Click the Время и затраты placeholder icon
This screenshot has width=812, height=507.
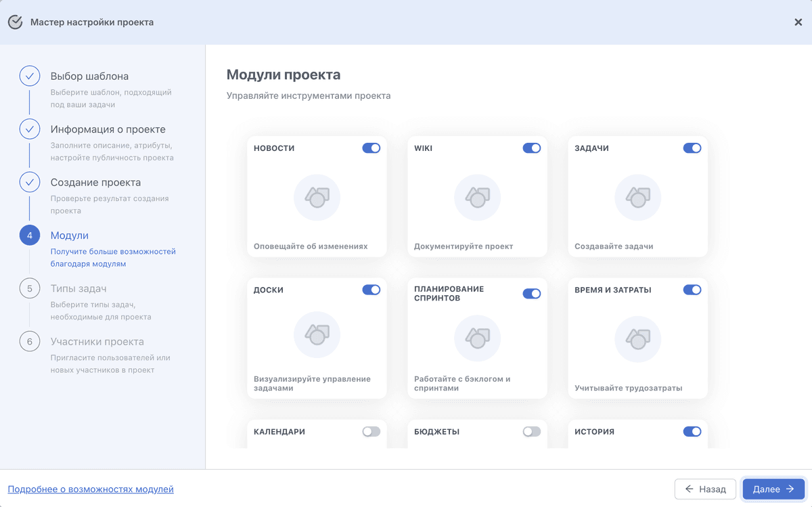pyautogui.click(x=637, y=339)
